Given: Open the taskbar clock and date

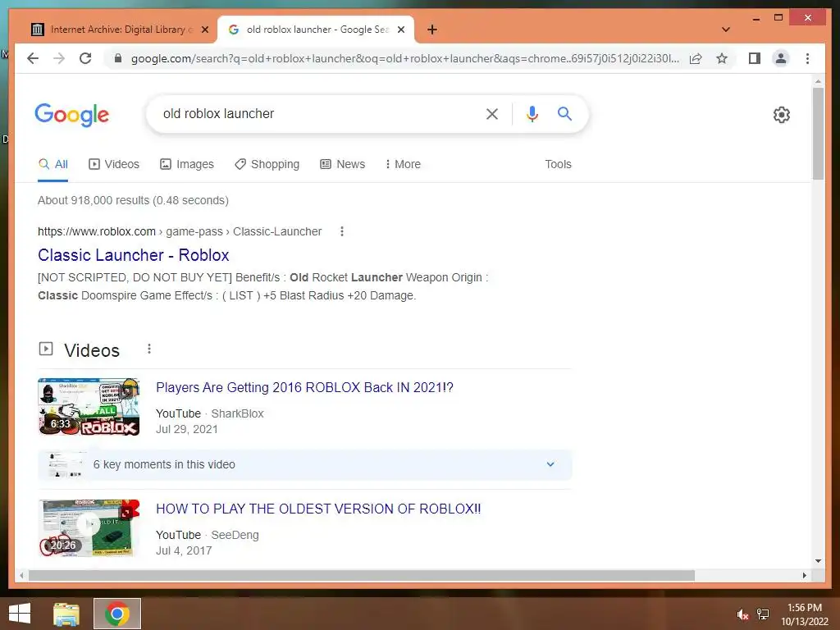Looking at the screenshot, I should tap(805, 614).
